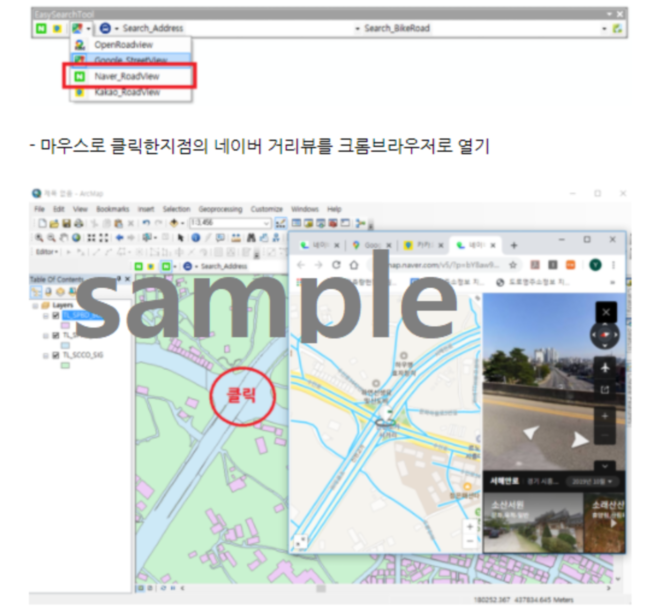The height and width of the screenshot is (613, 652).
Task: Open the Chrome three-dot menu
Action: click(613, 265)
